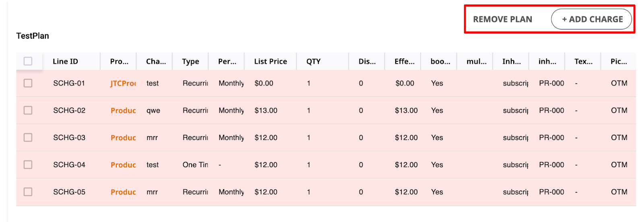This screenshot has height=222, width=644.
Task: Open the product link in SCHG-02 row
Action: [x=123, y=110]
